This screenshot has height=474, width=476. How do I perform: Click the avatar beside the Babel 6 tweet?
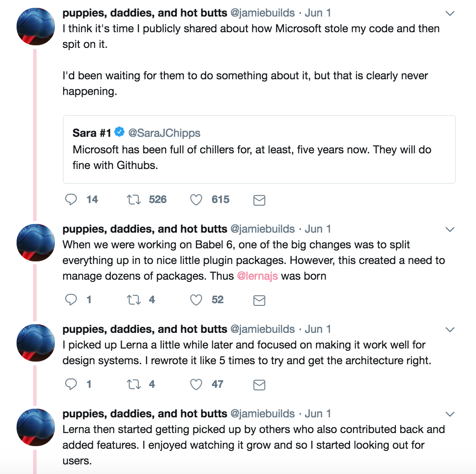point(36,243)
